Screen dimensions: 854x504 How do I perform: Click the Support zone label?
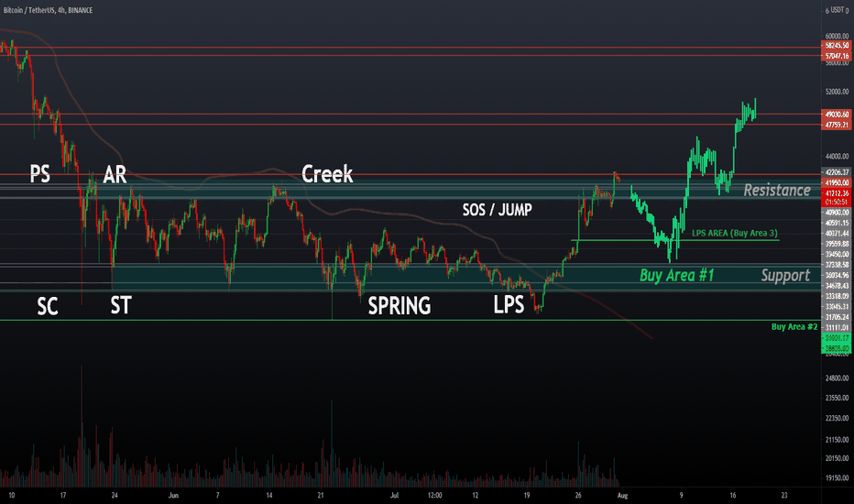coord(785,276)
